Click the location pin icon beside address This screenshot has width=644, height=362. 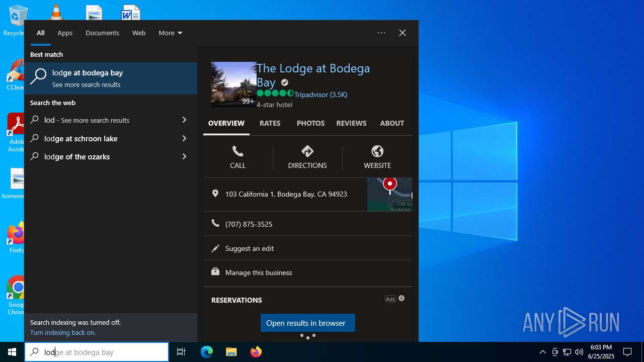215,194
